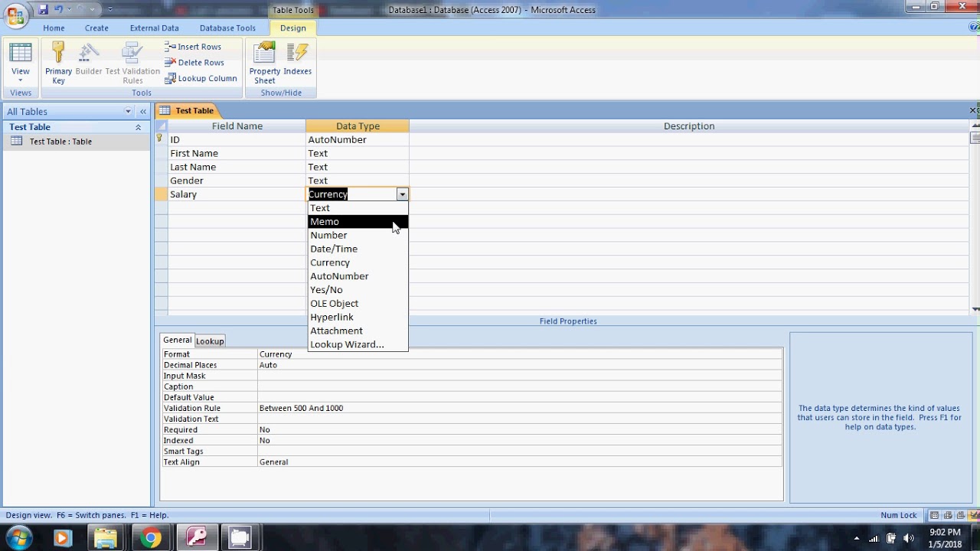Click AutoNumber data type cell of ID
Viewport: 980px width, 551px height.
point(358,140)
